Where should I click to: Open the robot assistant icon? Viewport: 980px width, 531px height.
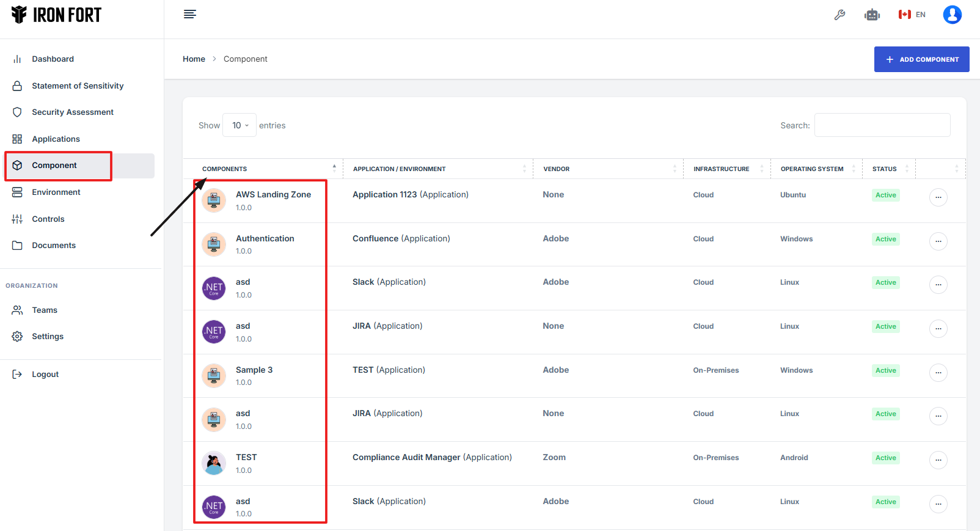872,15
